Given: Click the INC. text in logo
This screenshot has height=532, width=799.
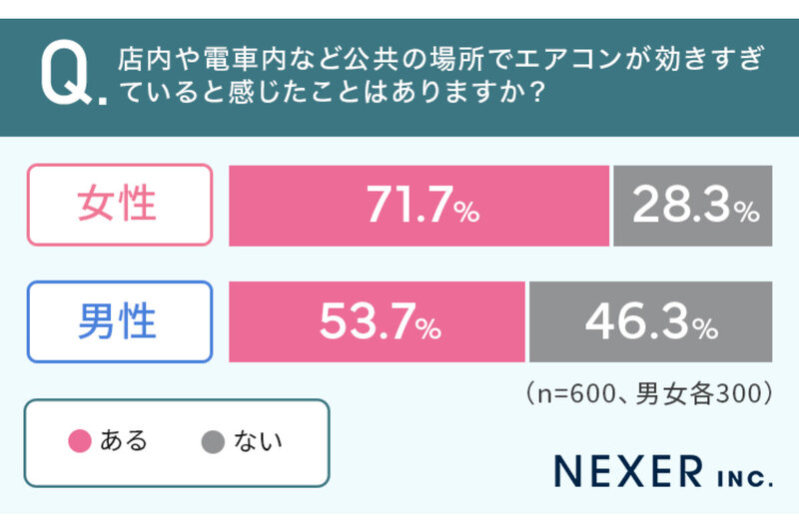Looking at the screenshot, I should [x=745, y=479].
